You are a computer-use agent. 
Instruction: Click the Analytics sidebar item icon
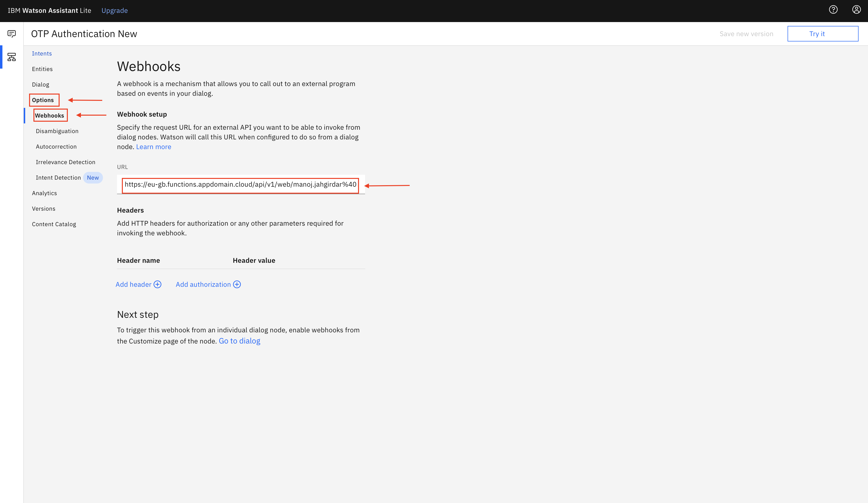click(x=44, y=193)
